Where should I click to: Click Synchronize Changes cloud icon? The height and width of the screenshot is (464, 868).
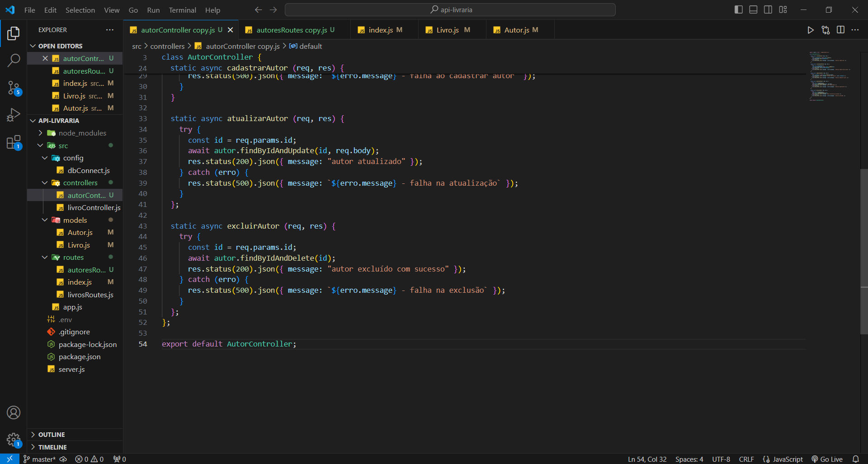(63, 459)
